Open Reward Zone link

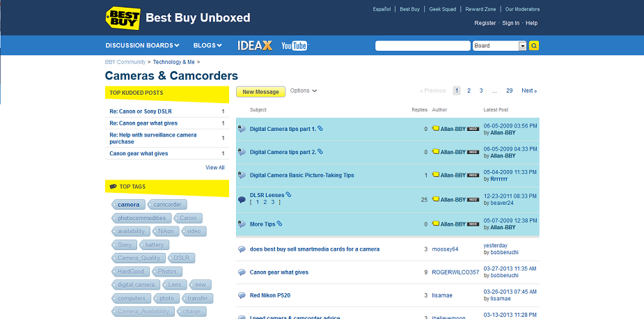click(x=480, y=9)
